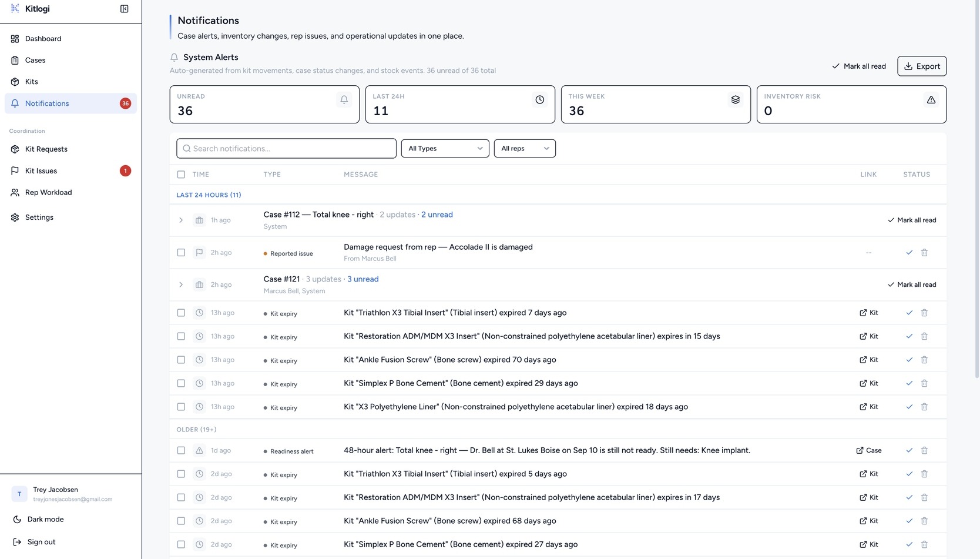Image resolution: width=980 pixels, height=559 pixels.
Task: Expand the Case #112 notification group
Action: (x=181, y=220)
